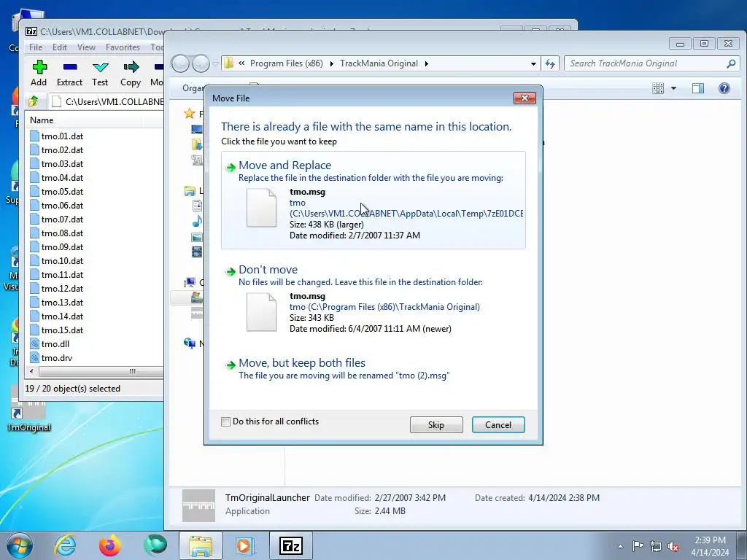Select tmo.drv file in 7-Zip

(51, 357)
